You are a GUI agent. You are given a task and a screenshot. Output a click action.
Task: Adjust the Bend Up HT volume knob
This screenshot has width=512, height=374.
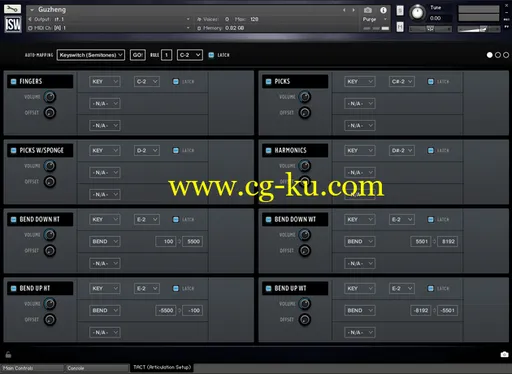pos(50,304)
